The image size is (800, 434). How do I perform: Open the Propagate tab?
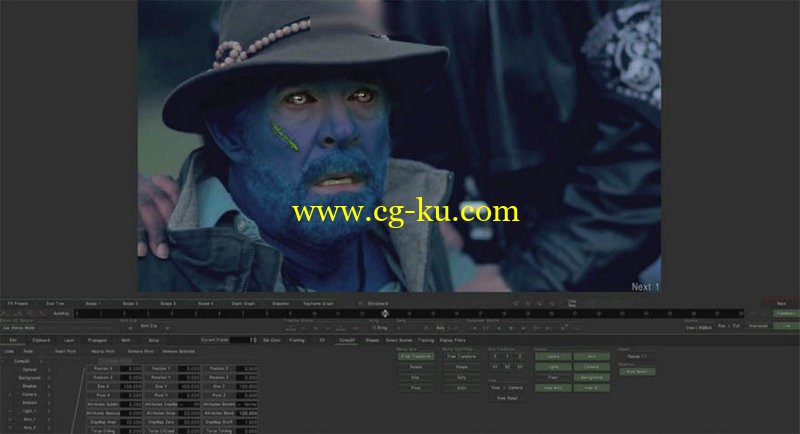click(x=97, y=340)
